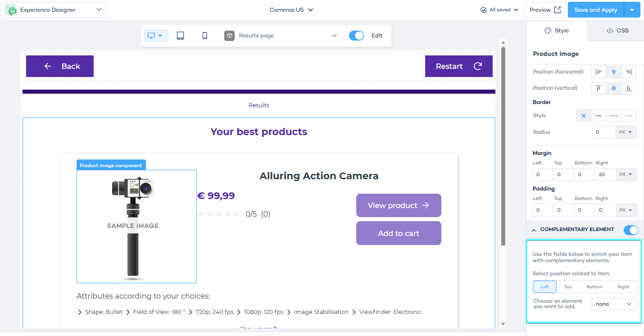Select right horizontal image position

coord(629,72)
